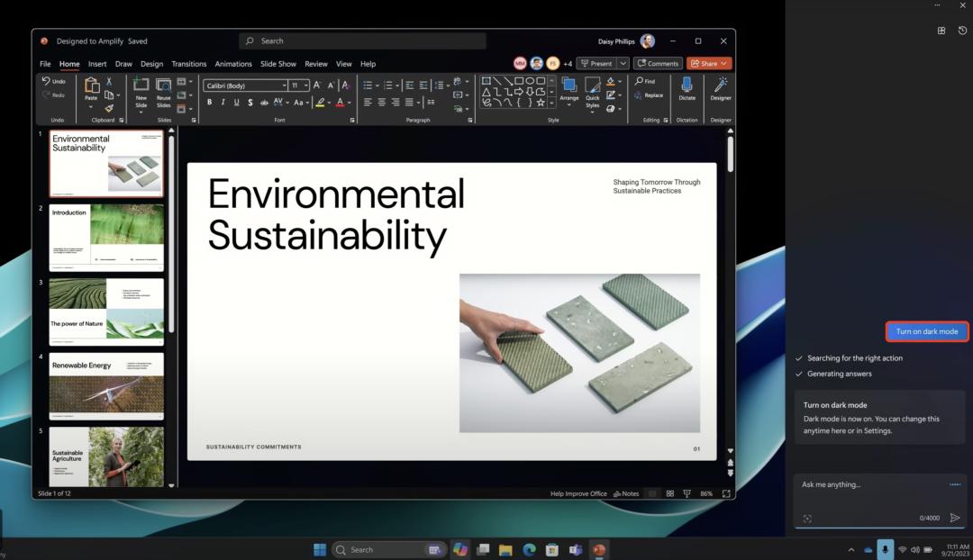
Task: Toggle italic text formatting
Action: coord(223,103)
